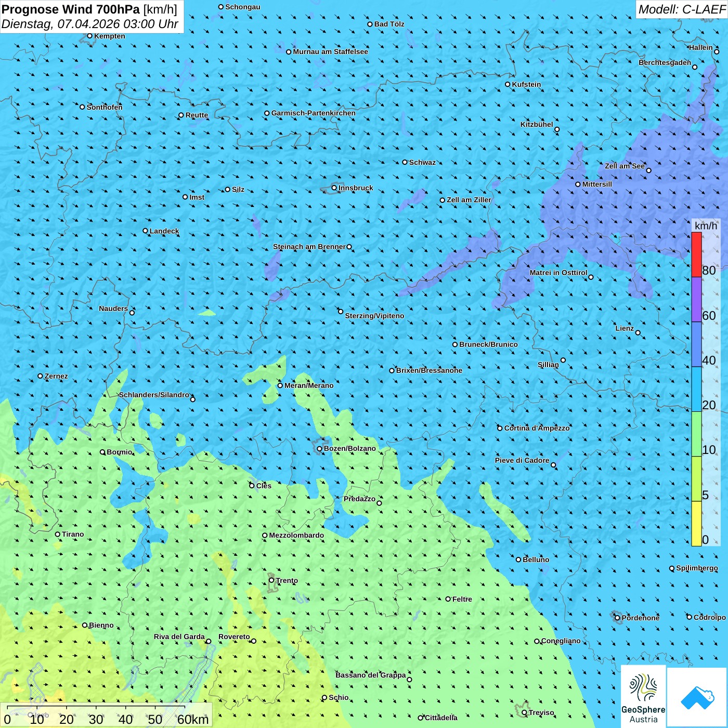Click the 'Rovereto' label
This screenshot has width=728, height=728.
click(x=234, y=636)
